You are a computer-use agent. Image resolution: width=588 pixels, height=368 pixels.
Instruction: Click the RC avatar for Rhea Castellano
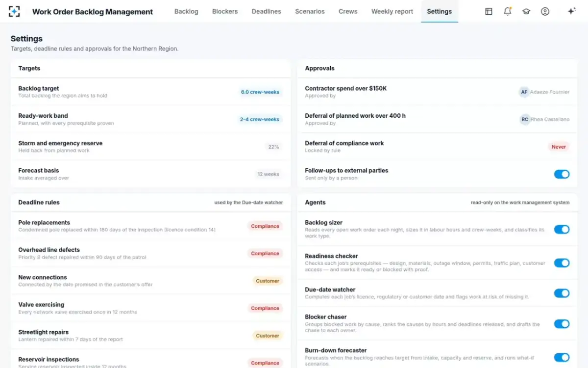click(x=525, y=119)
